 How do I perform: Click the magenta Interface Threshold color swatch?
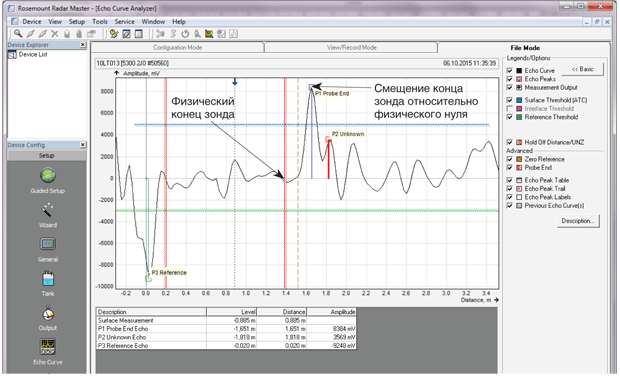pos(519,108)
